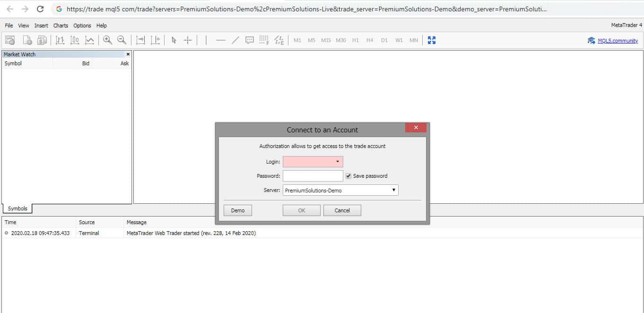Image resolution: width=644 pixels, height=313 pixels.
Task: Reload the page with refresh icon
Action: (40, 9)
